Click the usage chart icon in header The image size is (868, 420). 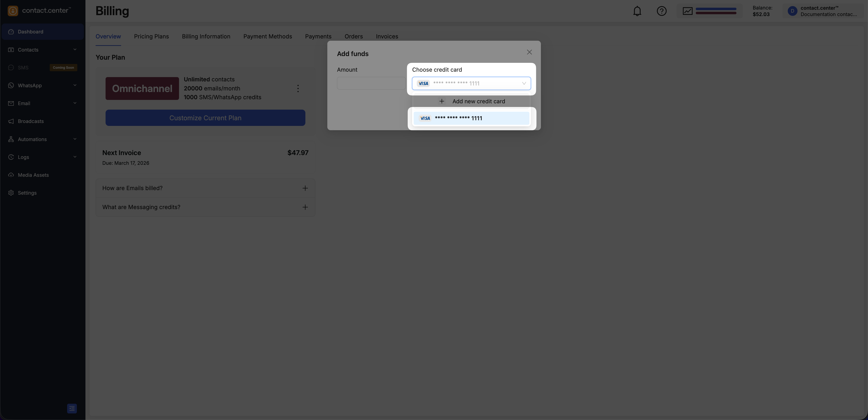[687, 11]
